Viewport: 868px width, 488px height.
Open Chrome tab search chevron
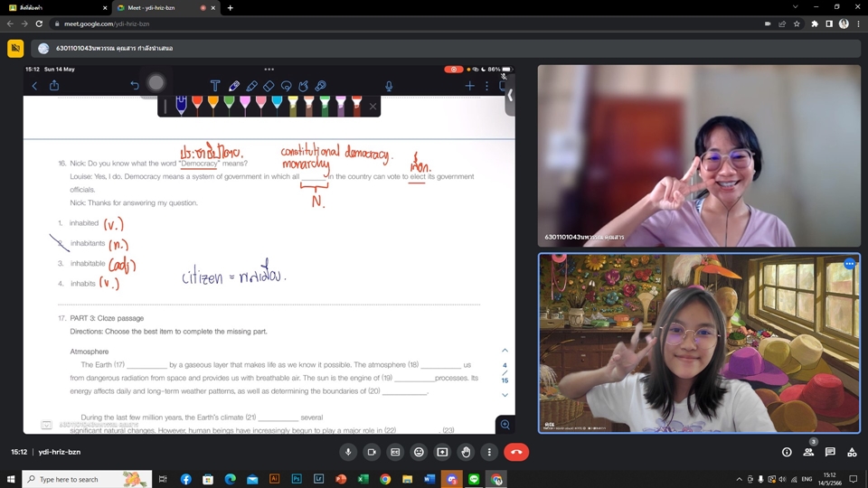(x=795, y=7)
